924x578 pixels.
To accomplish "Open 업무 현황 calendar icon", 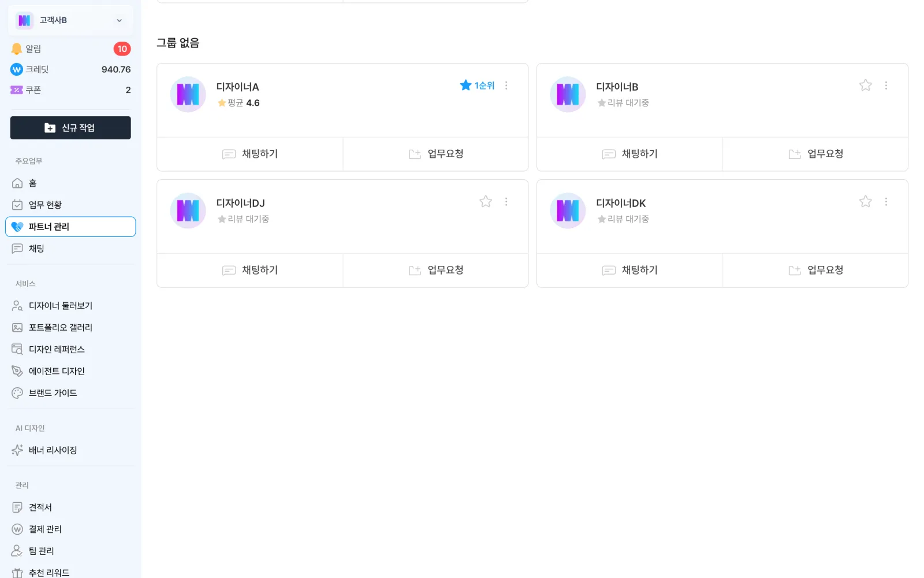I will tap(17, 205).
